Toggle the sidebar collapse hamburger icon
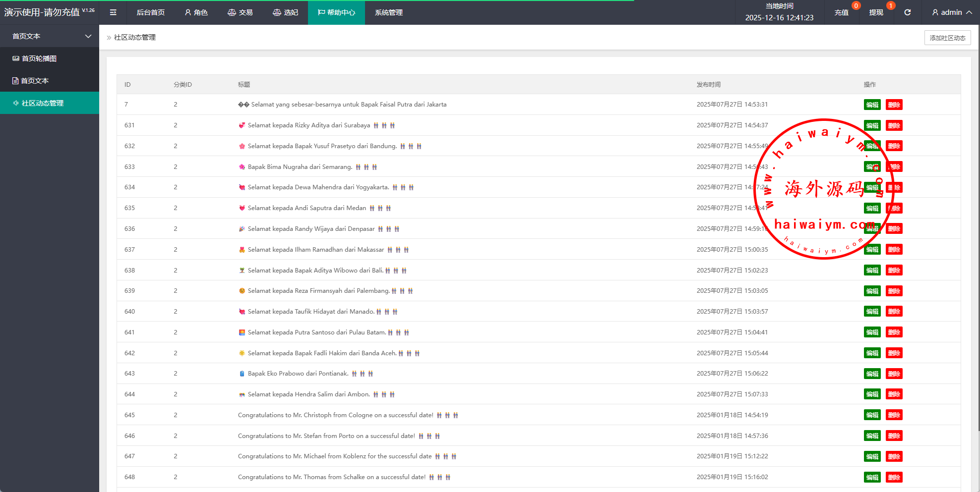The image size is (980, 492). point(113,12)
